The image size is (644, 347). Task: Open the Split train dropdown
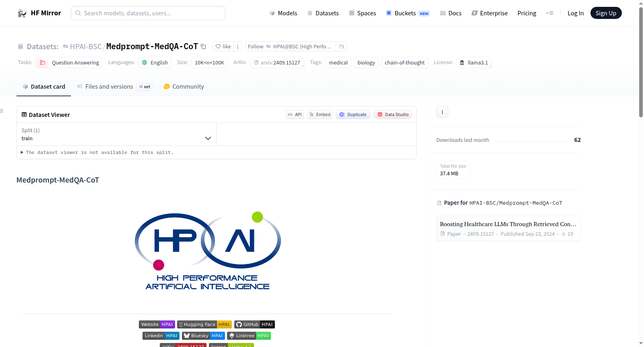coord(116,134)
